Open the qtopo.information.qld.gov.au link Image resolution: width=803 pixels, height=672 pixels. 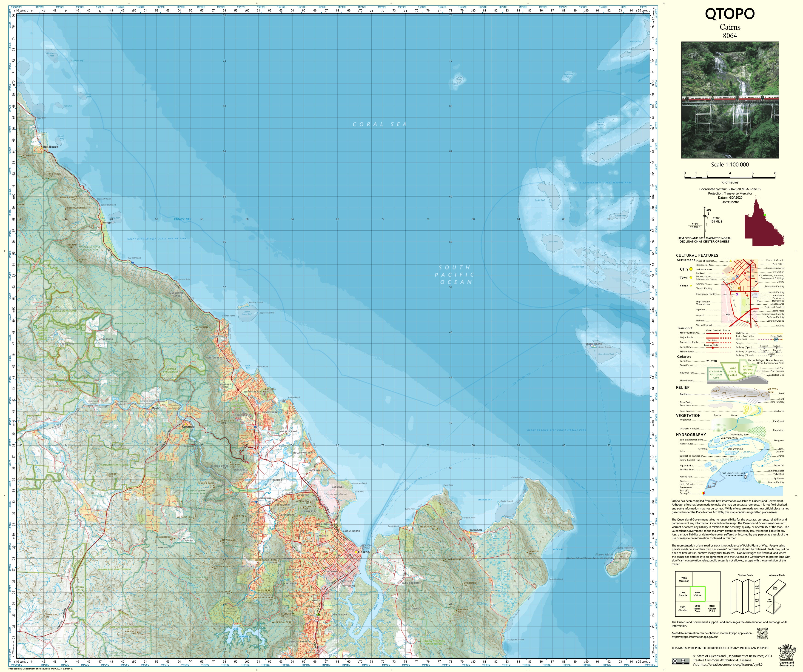click(695, 637)
